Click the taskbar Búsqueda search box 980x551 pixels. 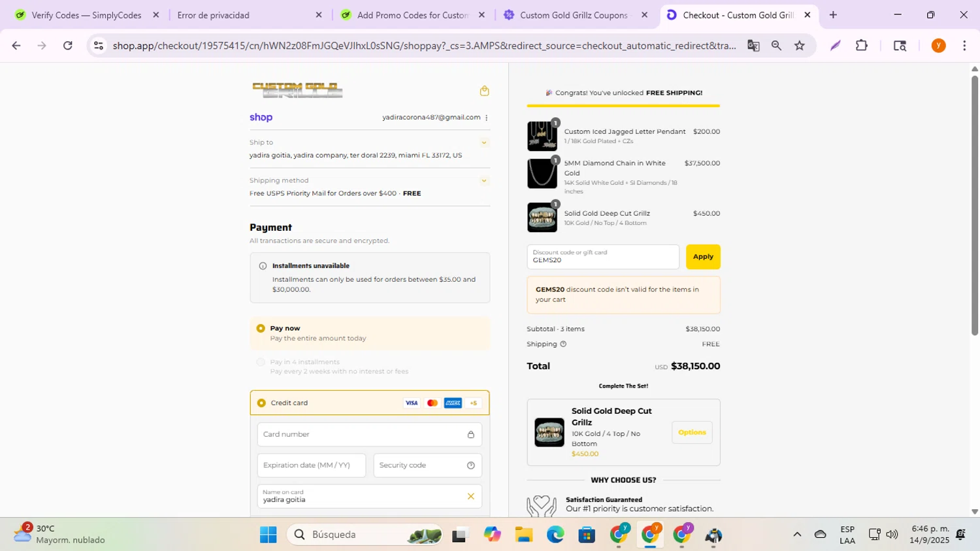point(365,535)
